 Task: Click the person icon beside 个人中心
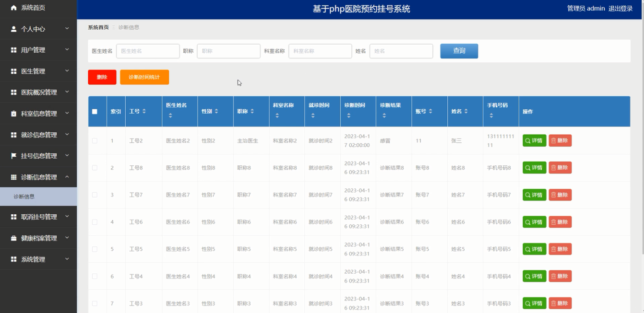coord(13,29)
